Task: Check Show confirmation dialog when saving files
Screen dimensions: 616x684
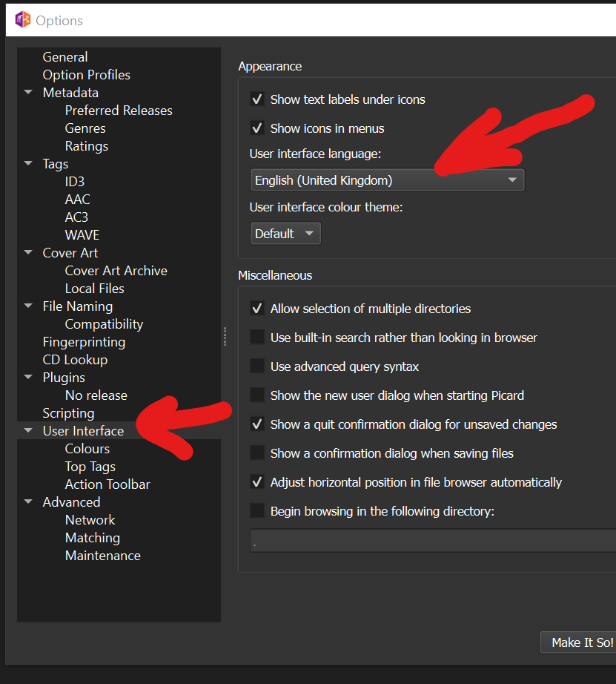Action: coord(257,453)
